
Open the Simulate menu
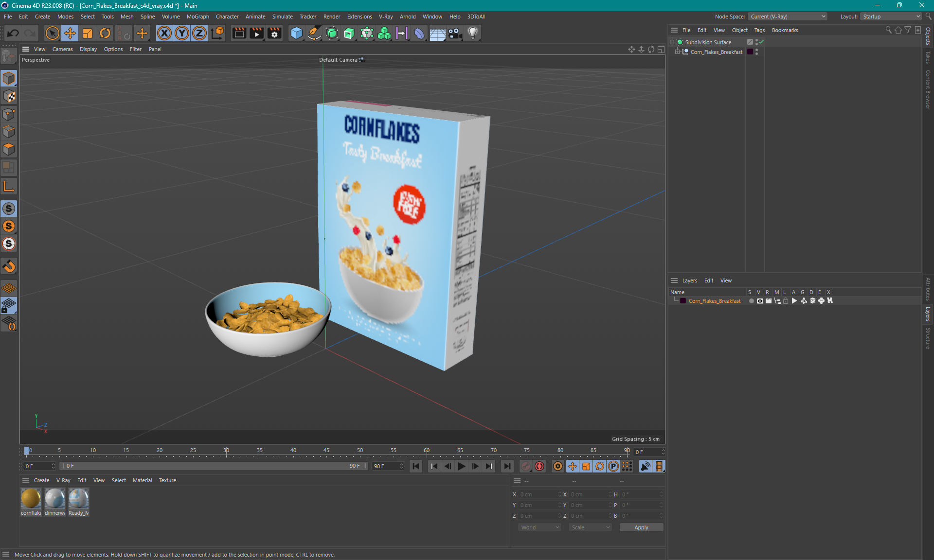click(282, 17)
